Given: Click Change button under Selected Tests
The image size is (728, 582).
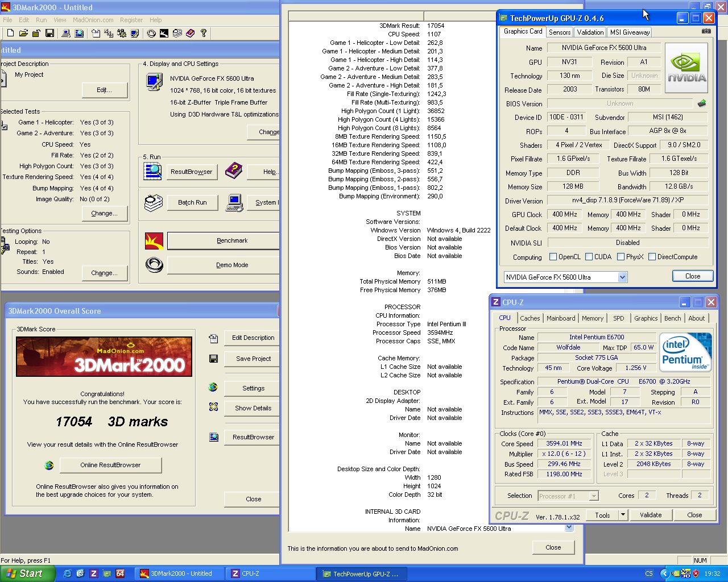Looking at the screenshot, I should 104,213.
